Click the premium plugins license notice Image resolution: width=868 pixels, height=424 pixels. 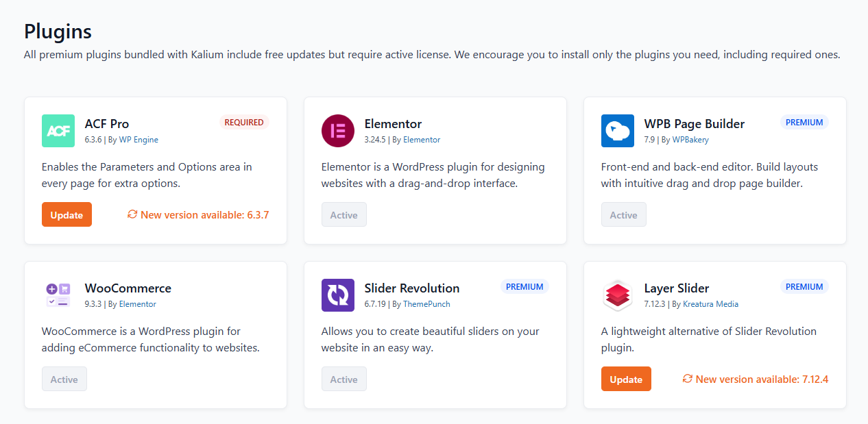pyautogui.click(x=432, y=55)
